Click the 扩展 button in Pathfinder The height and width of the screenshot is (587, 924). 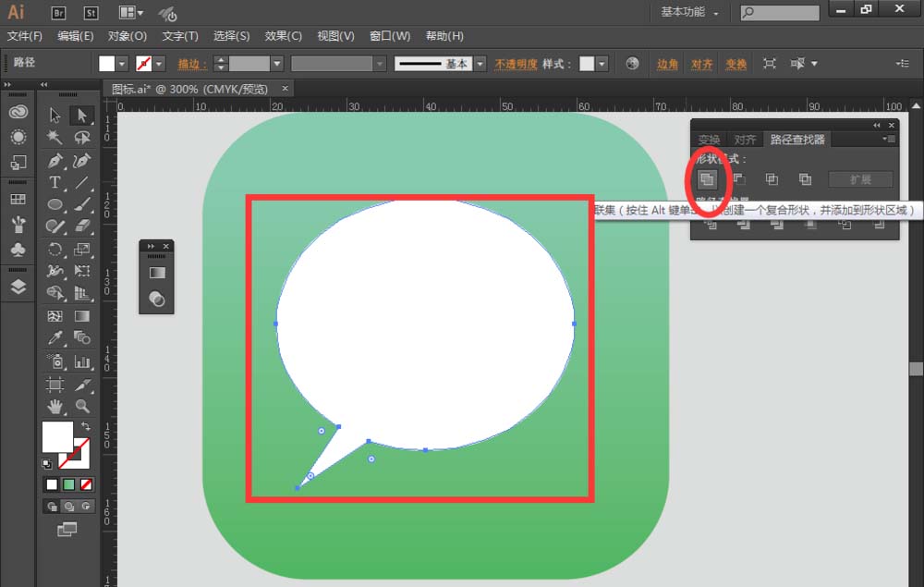click(x=859, y=178)
